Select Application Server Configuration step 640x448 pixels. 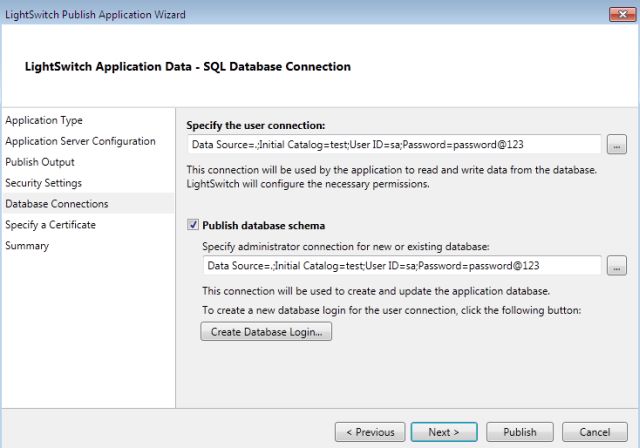point(80,141)
